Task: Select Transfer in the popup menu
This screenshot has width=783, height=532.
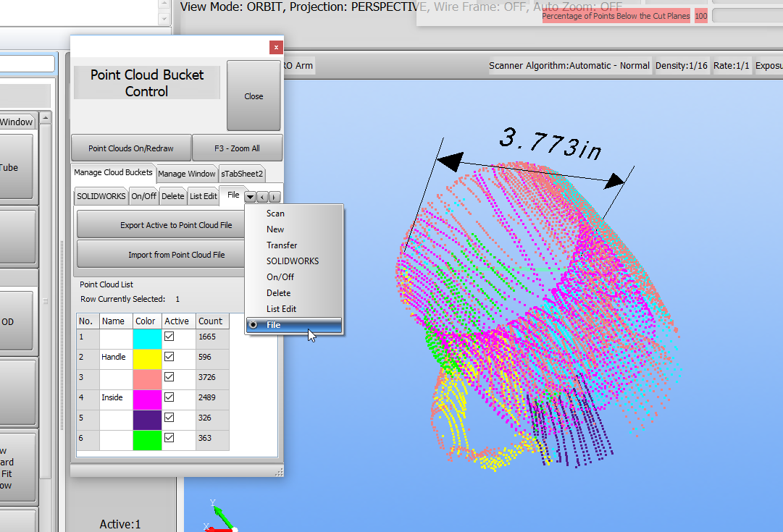Action: [x=282, y=245]
